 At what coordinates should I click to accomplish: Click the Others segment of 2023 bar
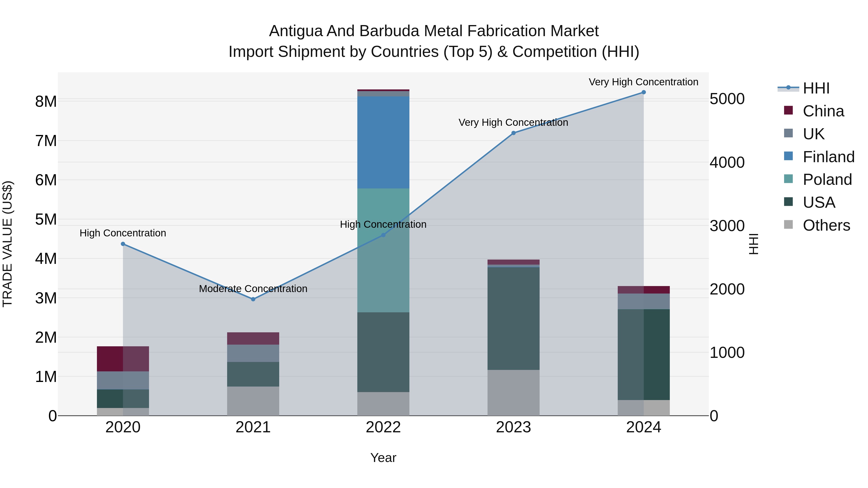(x=514, y=393)
